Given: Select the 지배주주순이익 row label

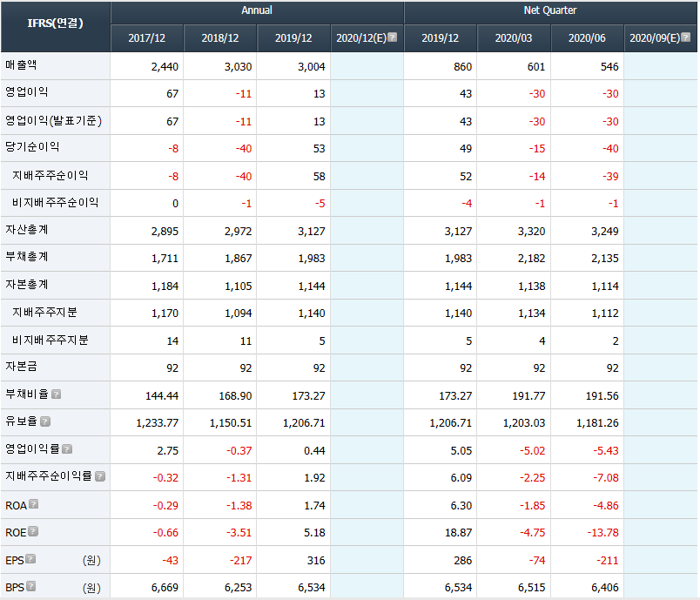Looking at the screenshot, I should click(50, 175).
